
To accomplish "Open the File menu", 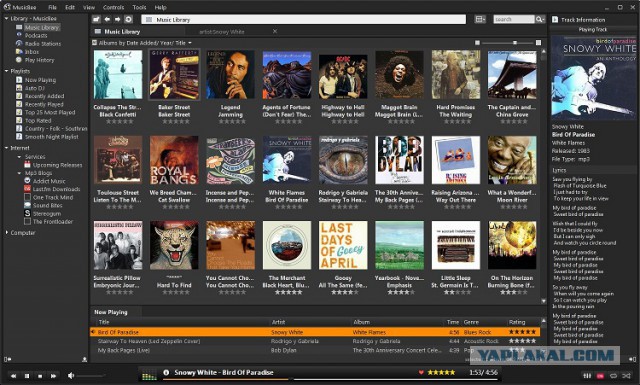I will click(x=52, y=7).
